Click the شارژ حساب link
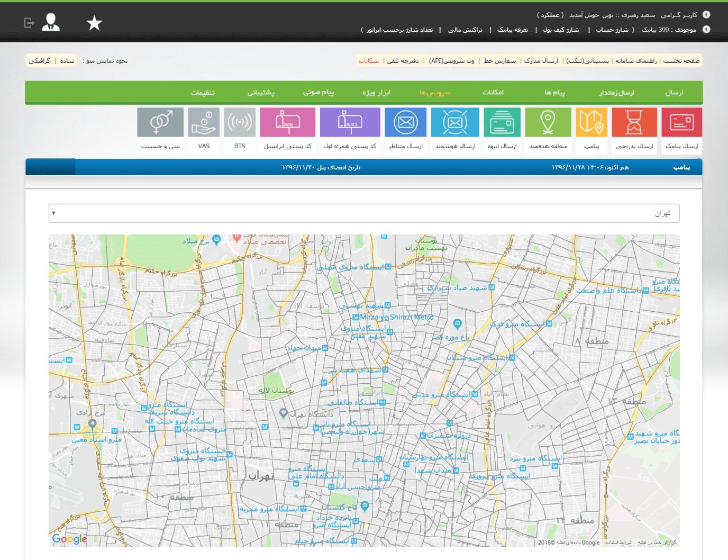The width and height of the screenshot is (728, 560). (x=612, y=30)
